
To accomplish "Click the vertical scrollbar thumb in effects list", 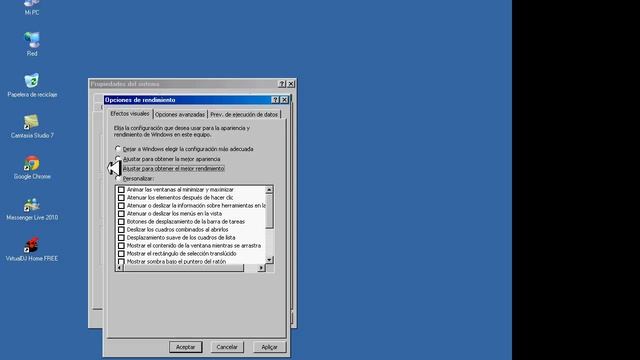I will coord(269,211).
